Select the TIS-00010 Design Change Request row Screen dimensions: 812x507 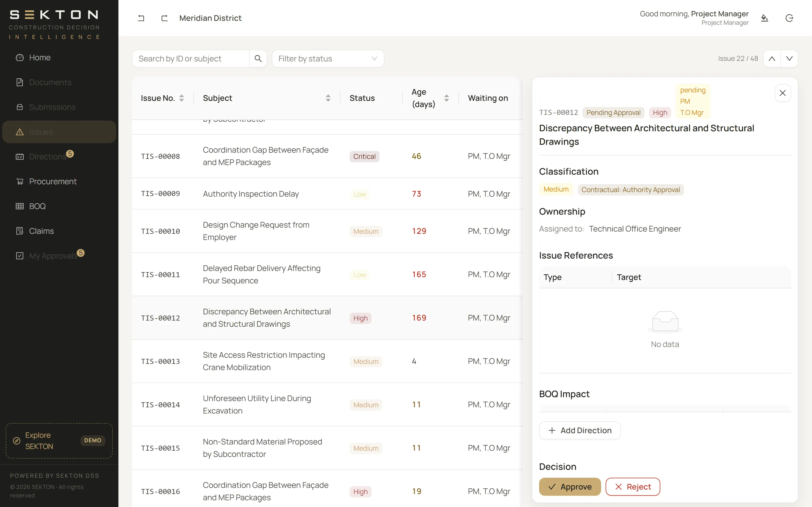327,231
